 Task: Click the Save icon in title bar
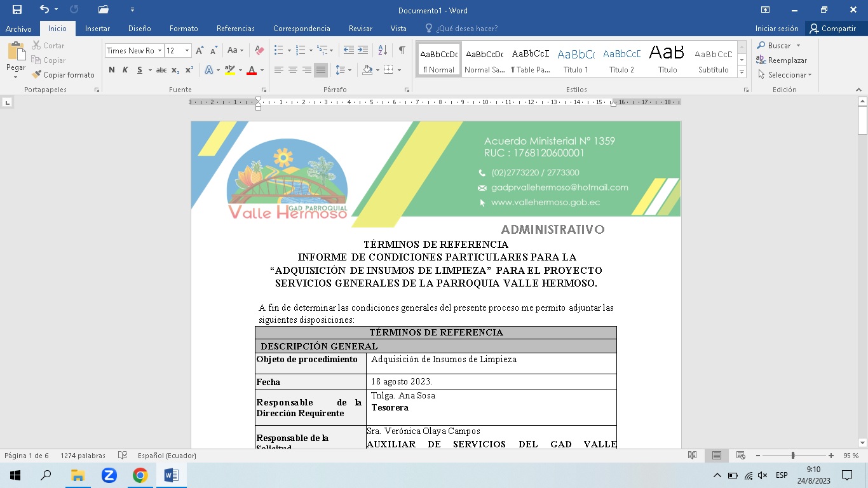tap(17, 10)
